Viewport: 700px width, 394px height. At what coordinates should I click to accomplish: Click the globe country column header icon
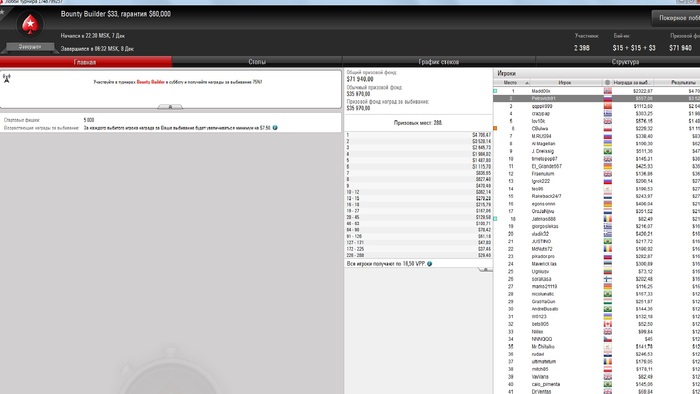click(x=607, y=83)
